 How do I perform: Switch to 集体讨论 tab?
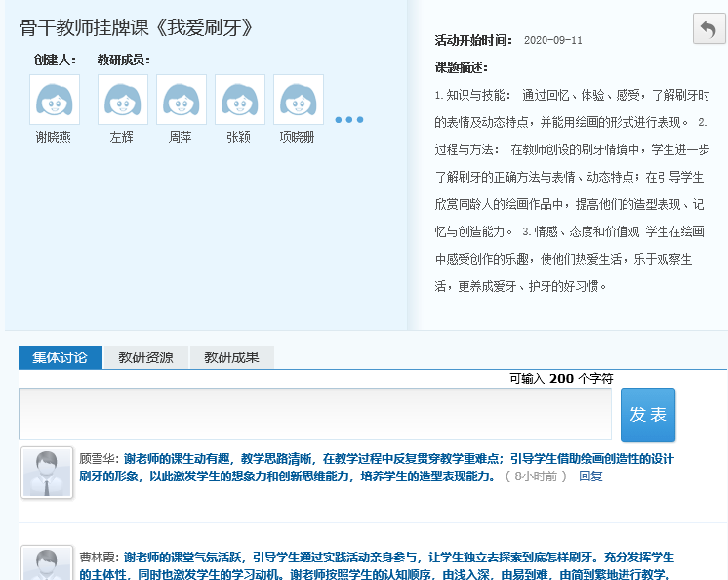61,357
